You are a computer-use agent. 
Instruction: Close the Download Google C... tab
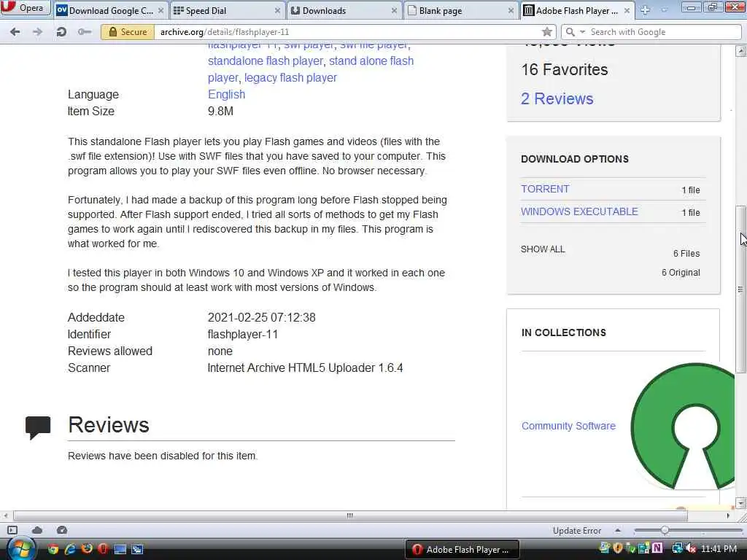click(x=161, y=10)
